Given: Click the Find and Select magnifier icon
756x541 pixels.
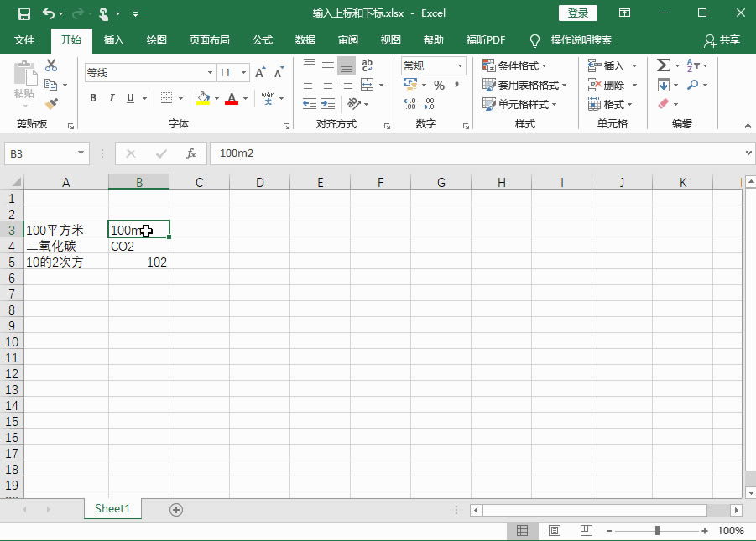Looking at the screenshot, I should [x=693, y=85].
